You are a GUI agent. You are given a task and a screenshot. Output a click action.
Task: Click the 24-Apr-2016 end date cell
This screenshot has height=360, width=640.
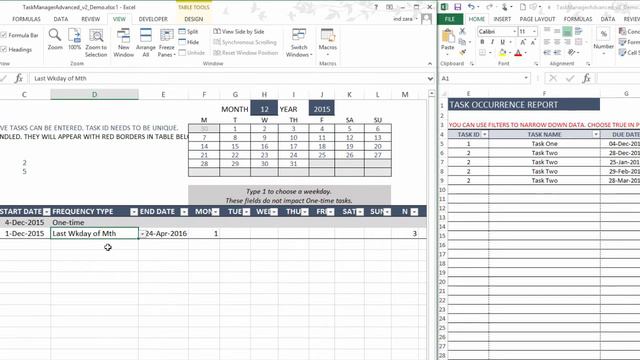[164, 233]
